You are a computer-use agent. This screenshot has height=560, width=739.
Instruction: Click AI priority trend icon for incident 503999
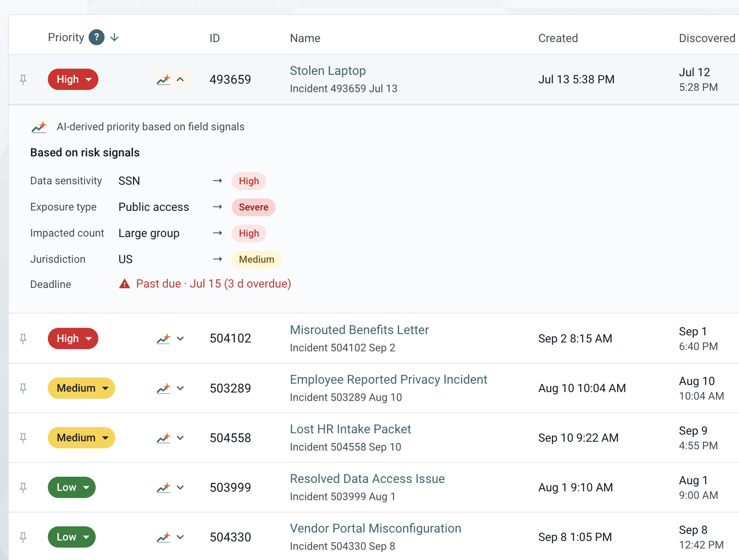click(x=164, y=487)
